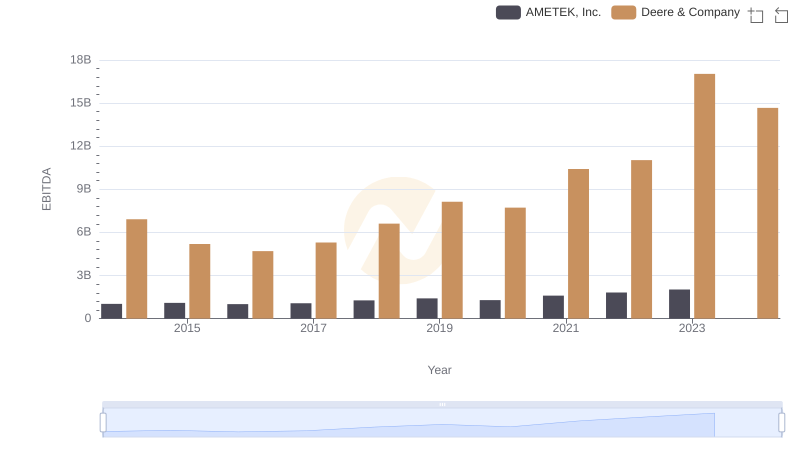Toggle Deere & Company legend swatch

click(x=623, y=12)
